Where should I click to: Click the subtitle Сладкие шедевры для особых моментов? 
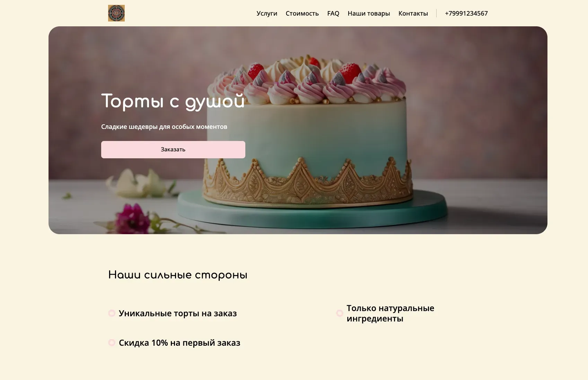pos(164,127)
